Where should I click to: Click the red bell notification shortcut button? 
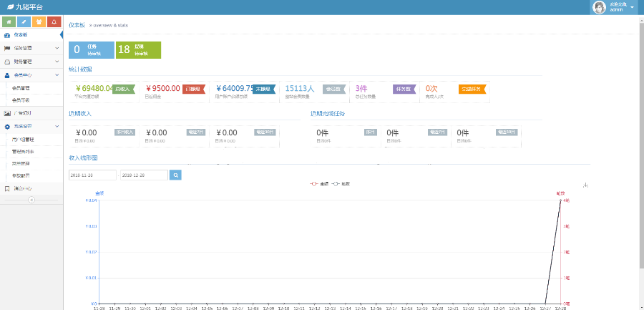(x=54, y=22)
